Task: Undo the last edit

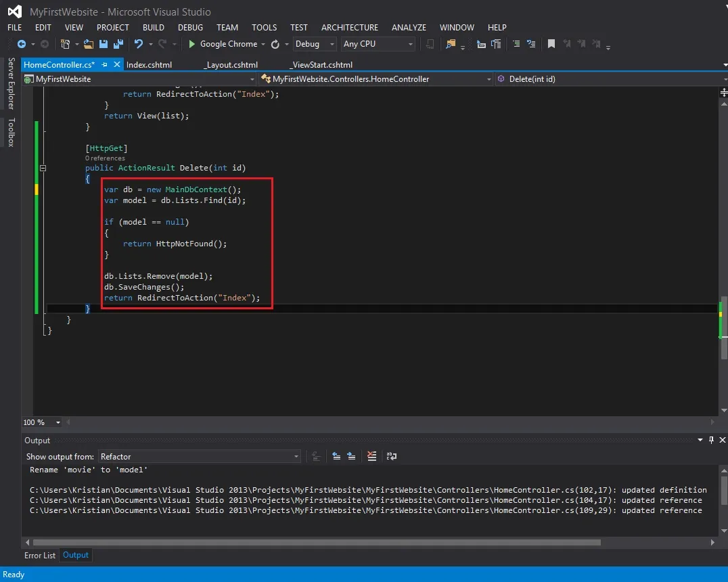Action: (x=138, y=44)
